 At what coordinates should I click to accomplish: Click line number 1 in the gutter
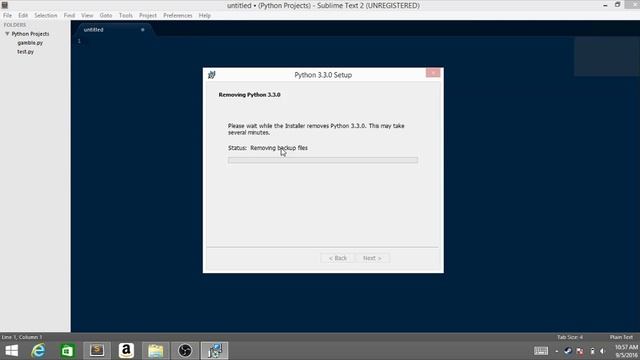(79, 41)
